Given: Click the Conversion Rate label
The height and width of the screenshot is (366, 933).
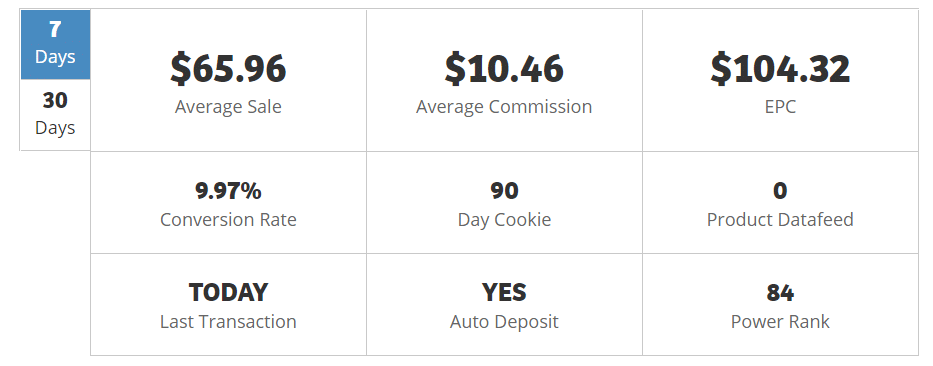Looking at the screenshot, I should (228, 220).
